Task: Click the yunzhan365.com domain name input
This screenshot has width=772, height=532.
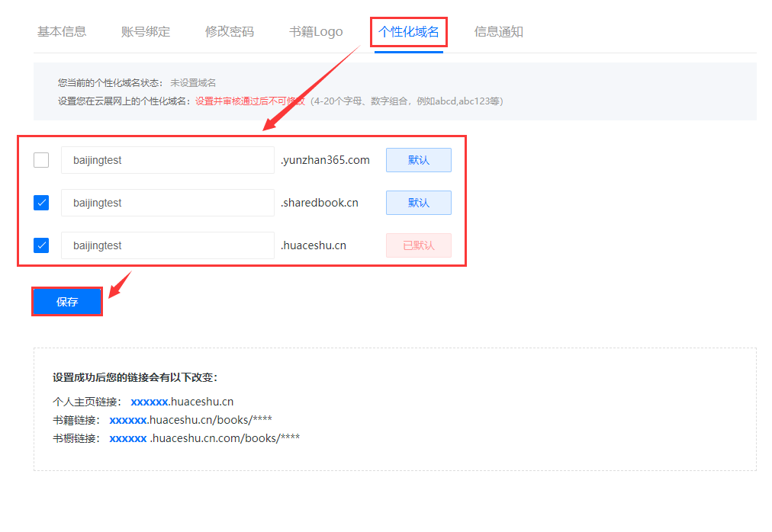Action: [x=167, y=160]
